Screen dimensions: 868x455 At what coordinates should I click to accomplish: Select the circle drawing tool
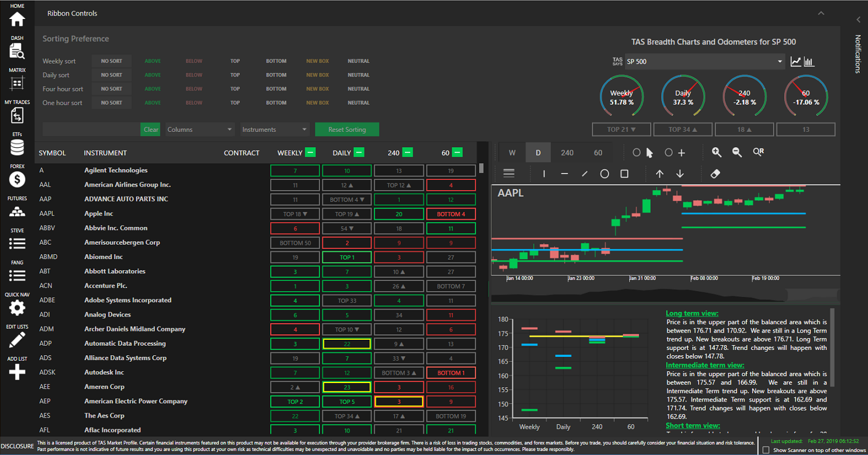pyautogui.click(x=604, y=174)
